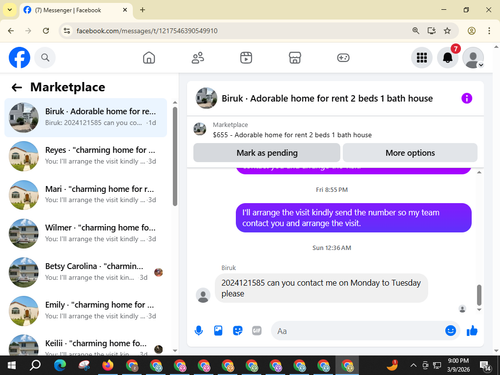Click the browser back arrow
Viewport: 500px width, 375px height.
click(x=11, y=31)
